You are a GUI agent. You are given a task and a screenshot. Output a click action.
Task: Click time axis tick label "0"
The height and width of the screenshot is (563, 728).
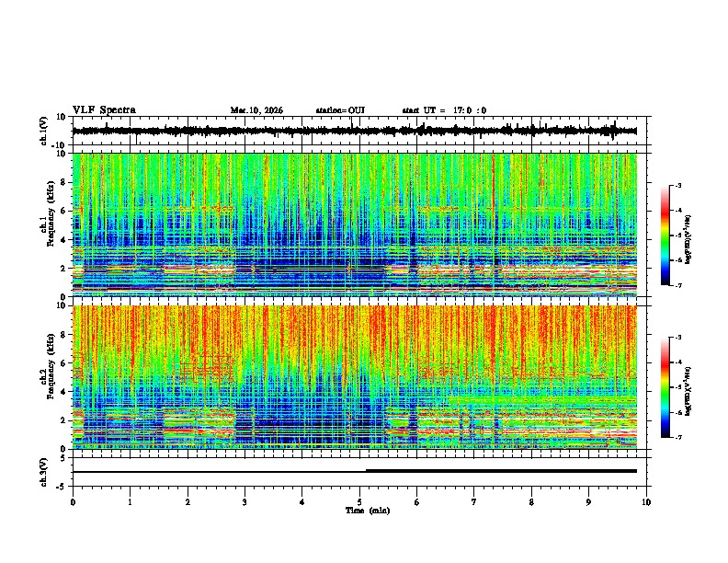(73, 502)
